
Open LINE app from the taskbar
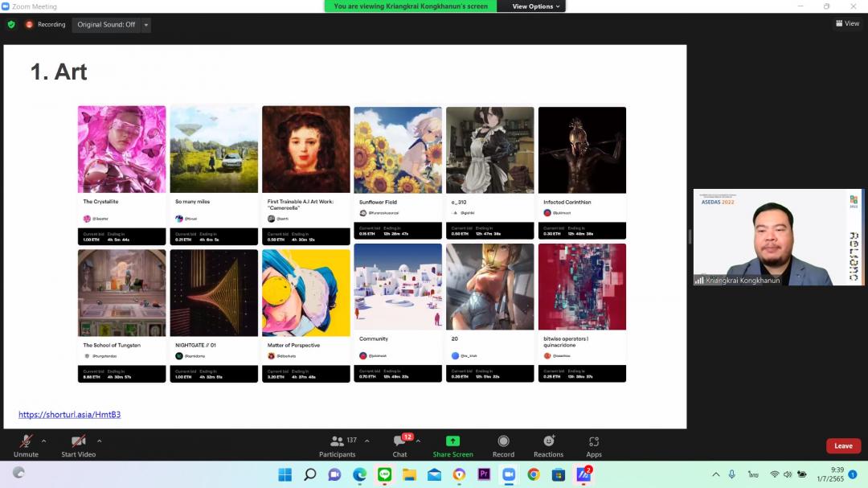click(384, 474)
